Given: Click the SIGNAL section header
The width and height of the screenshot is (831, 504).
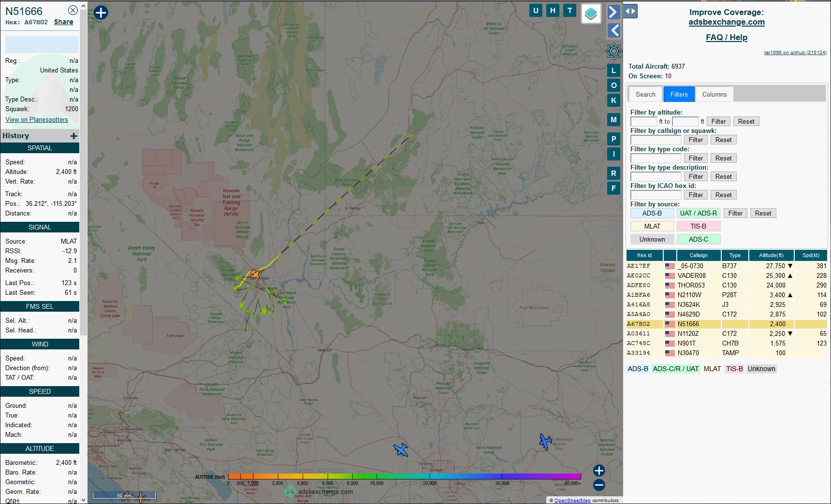Looking at the screenshot, I should point(40,227).
